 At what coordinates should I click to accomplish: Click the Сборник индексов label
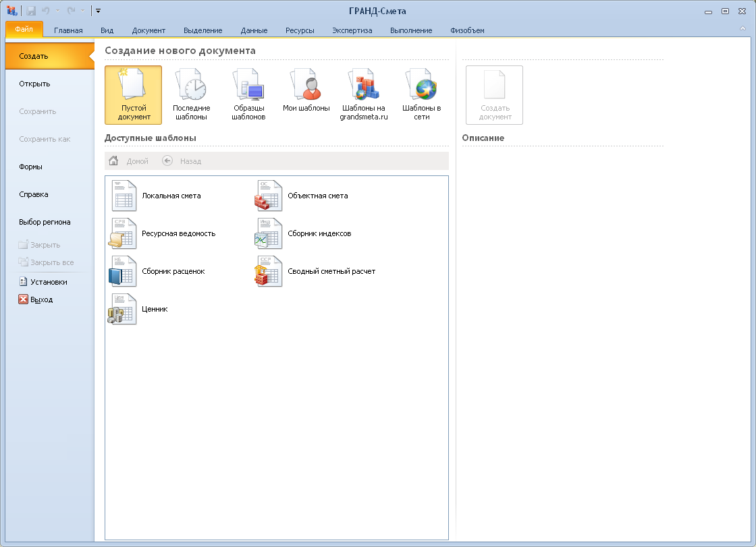[x=319, y=233]
